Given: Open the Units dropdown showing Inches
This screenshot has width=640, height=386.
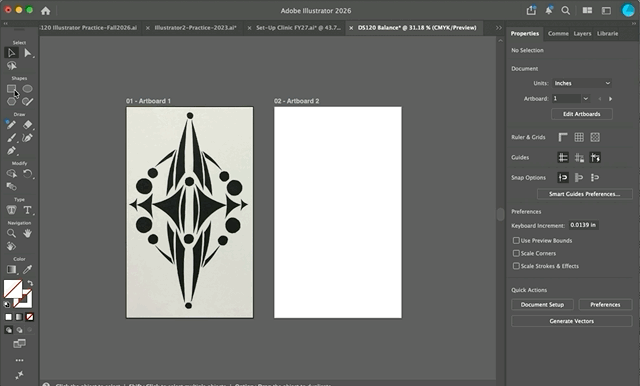Looking at the screenshot, I should (x=582, y=83).
